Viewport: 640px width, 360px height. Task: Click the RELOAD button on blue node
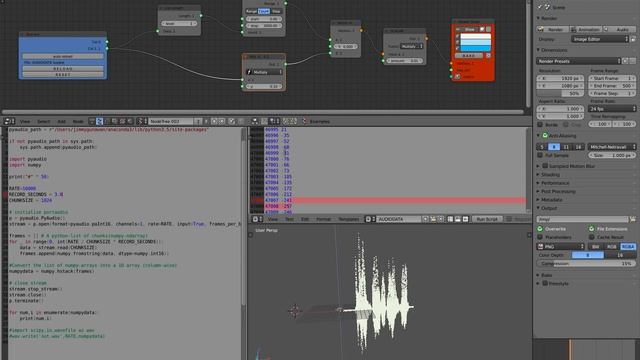[x=63, y=69]
